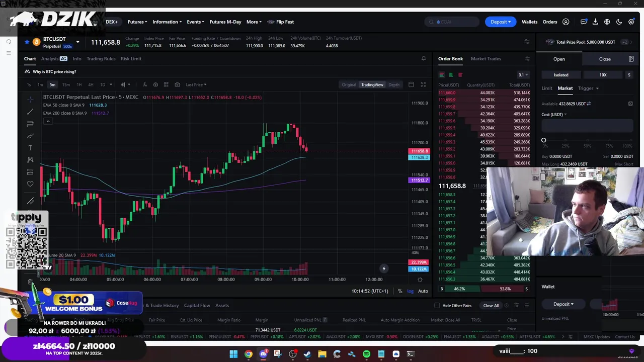Image resolution: width=644 pixels, height=362 pixels.
Task: Select the ruler measure tool
Action: tap(30, 201)
